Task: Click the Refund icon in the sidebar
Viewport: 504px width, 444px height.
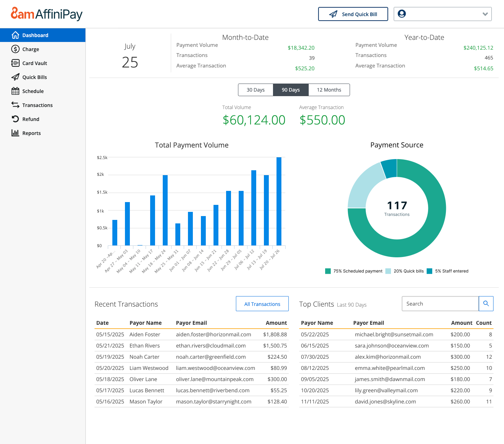Action: 16,119
